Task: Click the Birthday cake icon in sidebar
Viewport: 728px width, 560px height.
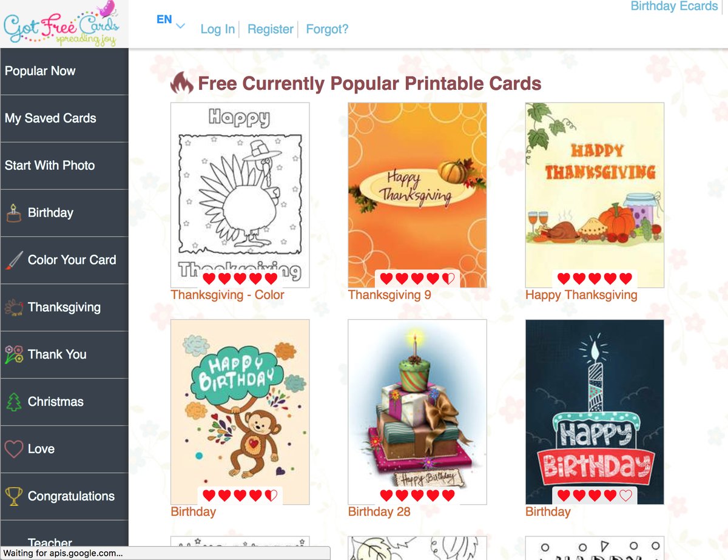Action: [14, 213]
